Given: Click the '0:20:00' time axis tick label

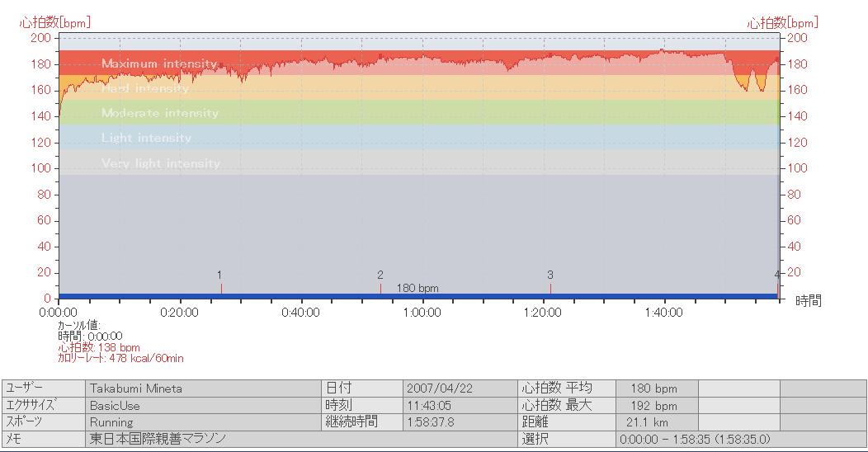Looking at the screenshot, I should [179, 313].
